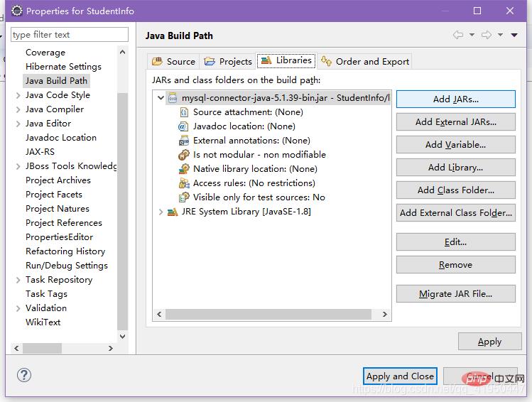Open the help question mark icon
This screenshot has height=402, width=532.
tap(23, 375)
